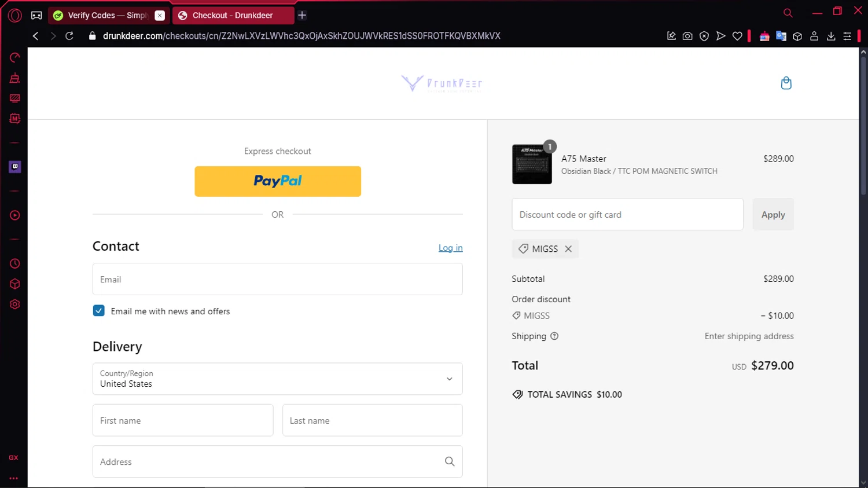This screenshot has height=488, width=868.
Task: Toggle Email me with news and offers
Action: pos(99,311)
